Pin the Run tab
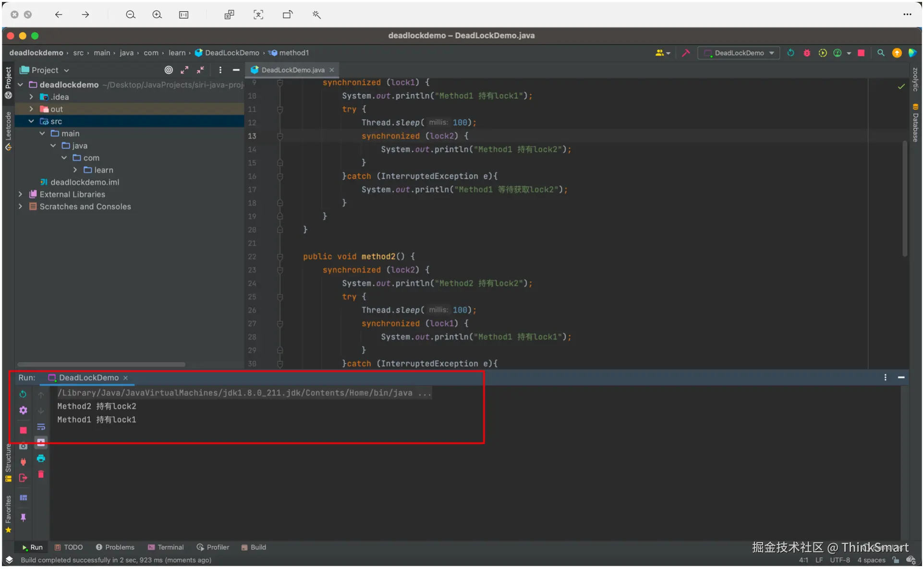 23,518
